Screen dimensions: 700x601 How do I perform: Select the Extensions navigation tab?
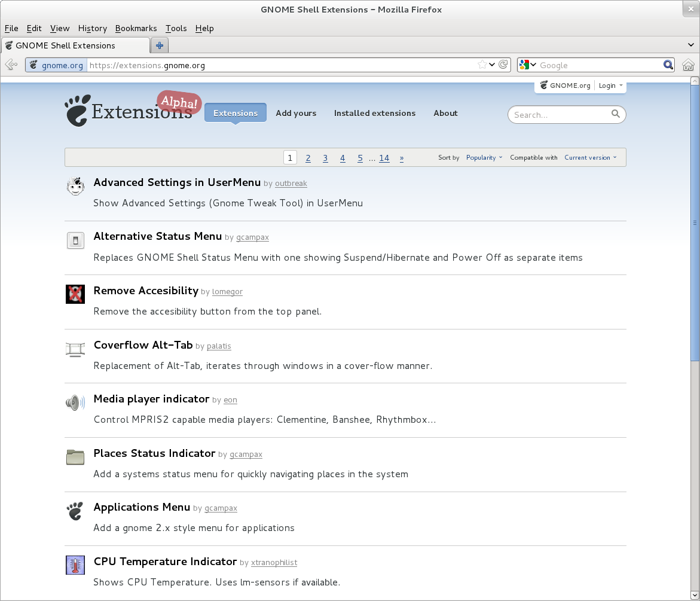[236, 113]
